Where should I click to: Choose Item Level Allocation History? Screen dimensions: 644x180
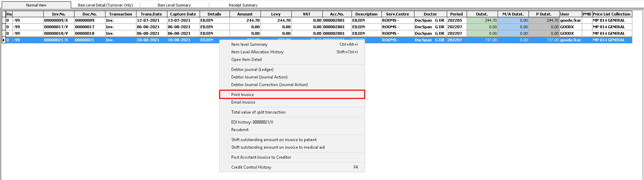257,52
